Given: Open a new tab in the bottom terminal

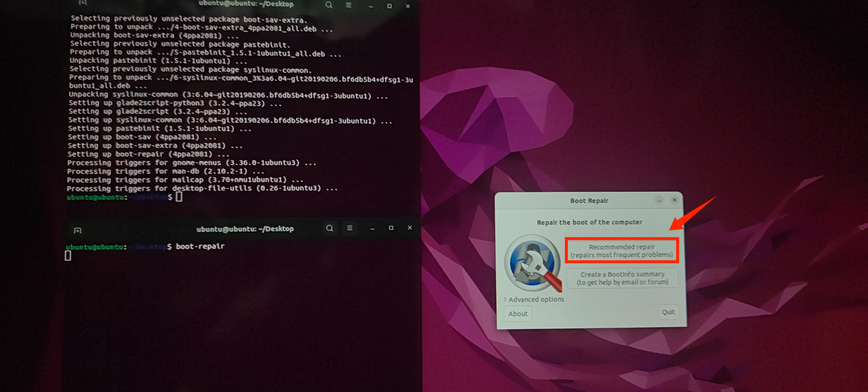Looking at the screenshot, I should click(x=77, y=230).
